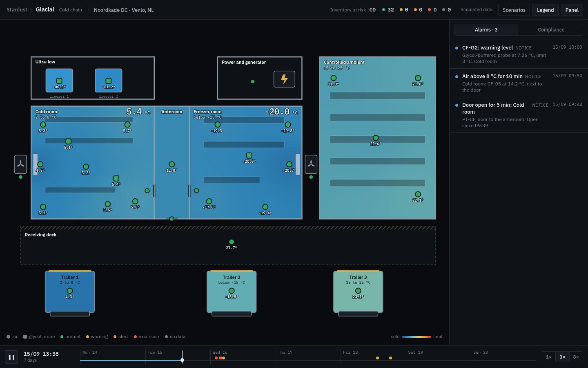Viewport: 588px width, 368px height.
Task: Click the red excursion marker on Wed 16
Action: point(216,358)
